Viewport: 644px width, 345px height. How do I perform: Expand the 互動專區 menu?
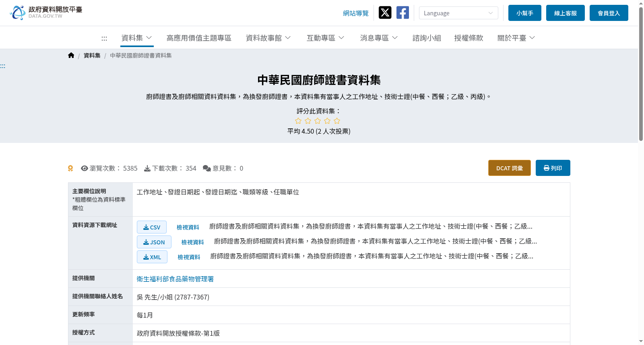[326, 38]
